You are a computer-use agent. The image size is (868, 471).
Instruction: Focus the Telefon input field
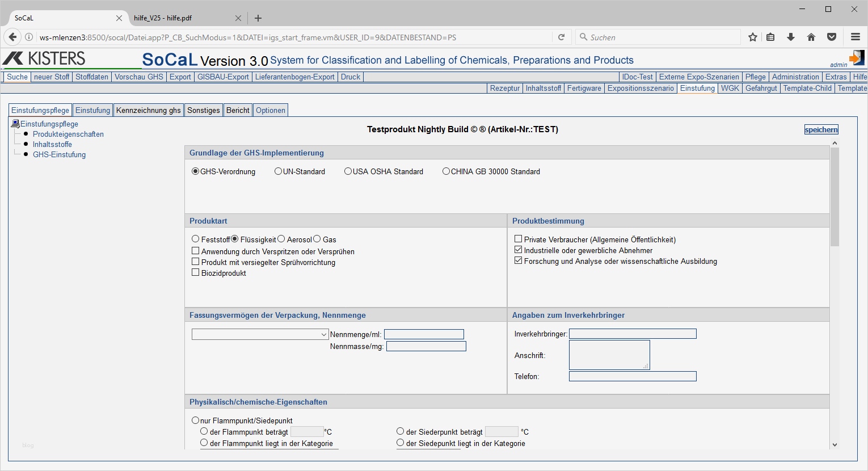[x=633, y=376]
